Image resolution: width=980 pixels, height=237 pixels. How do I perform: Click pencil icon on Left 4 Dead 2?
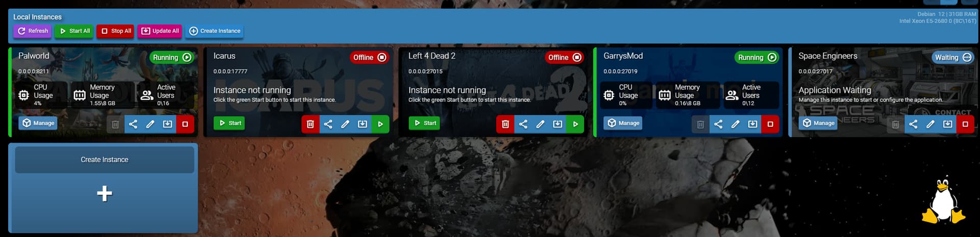540,124
